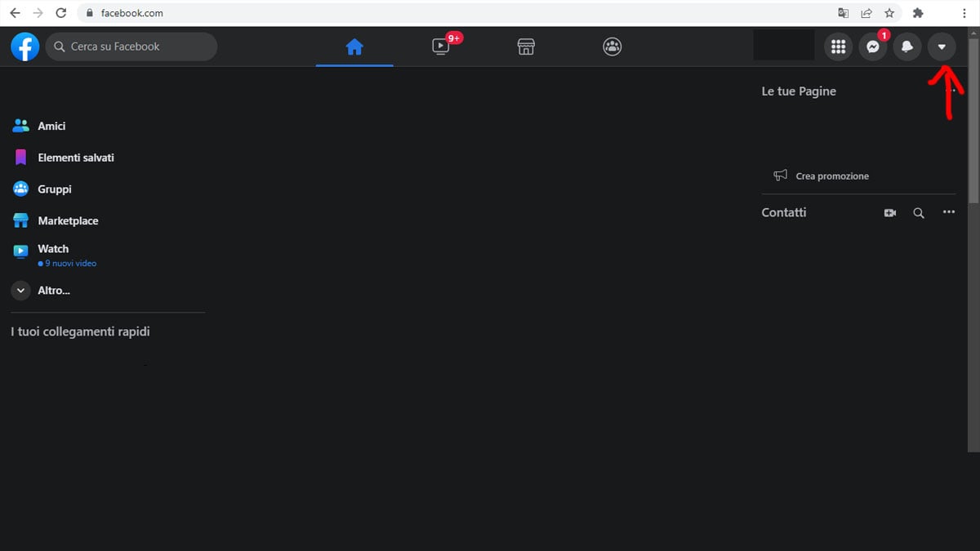Switch to the Home tab

(354, 47)
